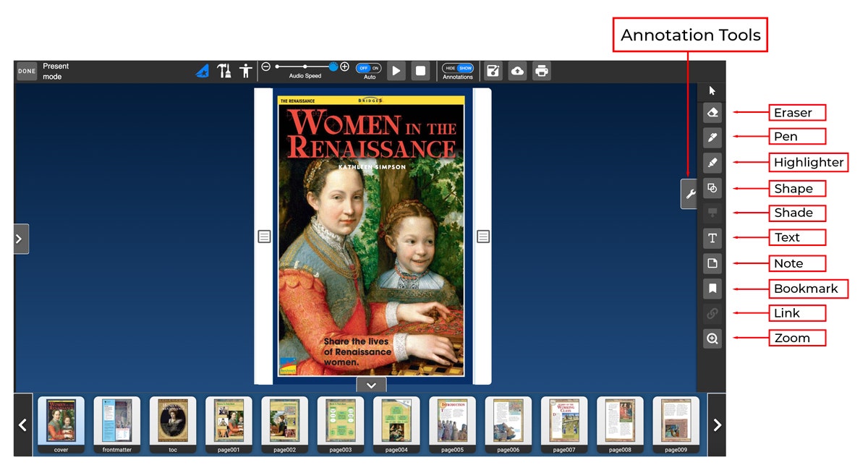Image resolution: width=868 pixels, height=473 pixels.
Task: Toggle the Annotations HIDE/SHOW switch
Action: tap(458, 68)
